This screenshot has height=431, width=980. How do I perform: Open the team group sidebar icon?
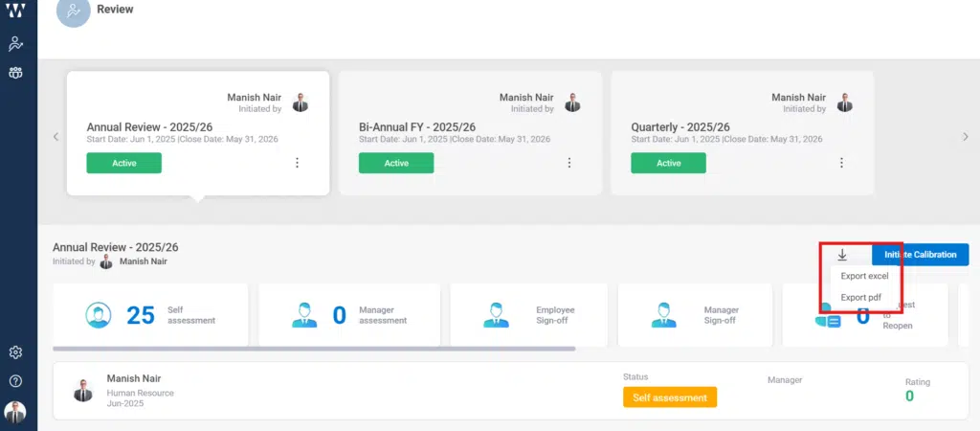[15, 73]
